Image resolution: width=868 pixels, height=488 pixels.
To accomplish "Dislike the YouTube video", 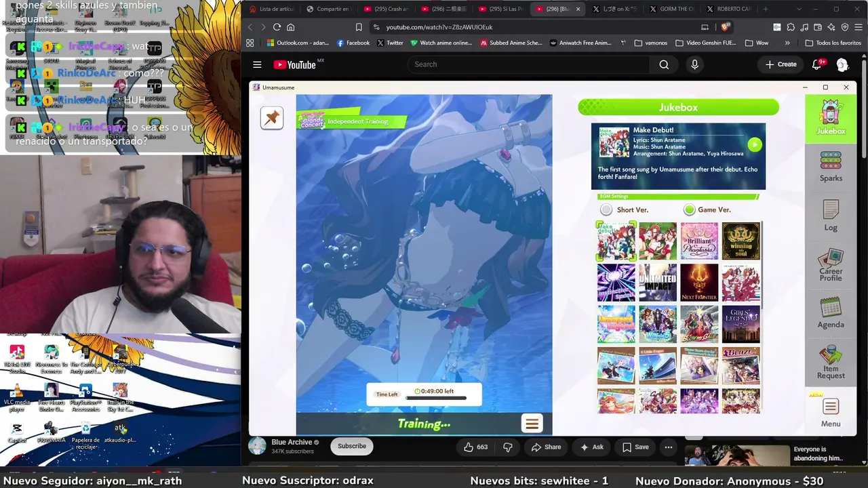I will tap(507, 447).
